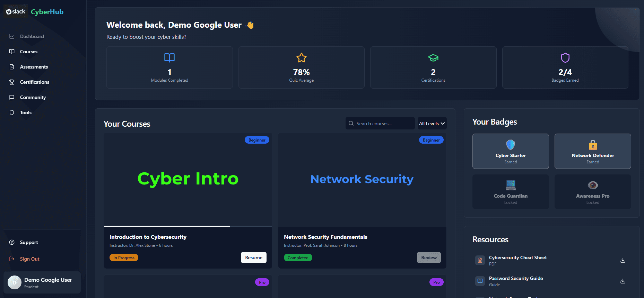Image resolution: width=644 pixels, height=298 pixels.
Task: Click the Quiz Average star icon
Action: coord(302,57)
